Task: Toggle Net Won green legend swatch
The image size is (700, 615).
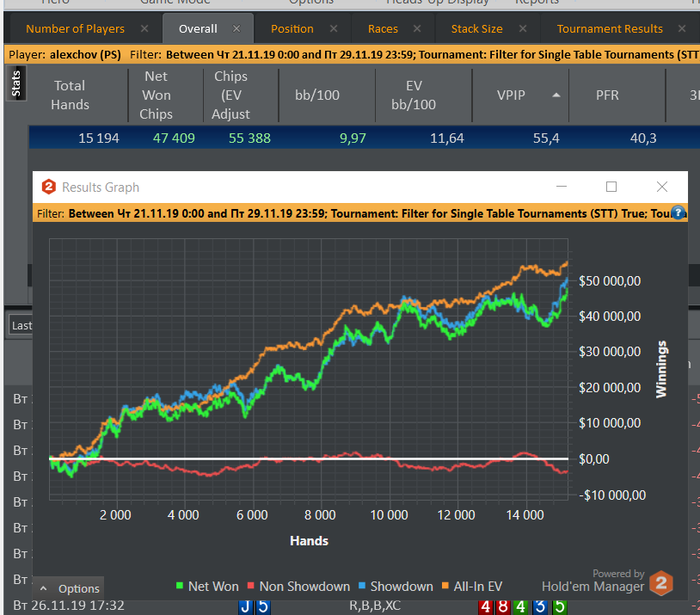Action: point(179,586)
